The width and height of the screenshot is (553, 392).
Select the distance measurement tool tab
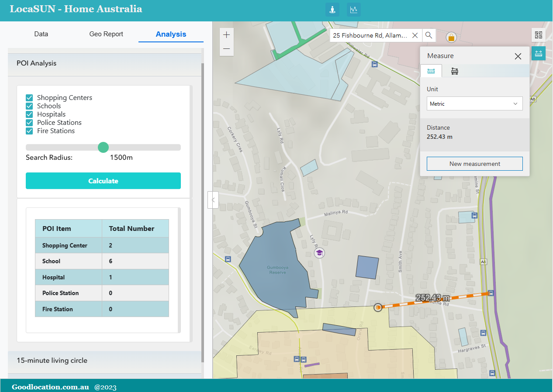(431, 71)
